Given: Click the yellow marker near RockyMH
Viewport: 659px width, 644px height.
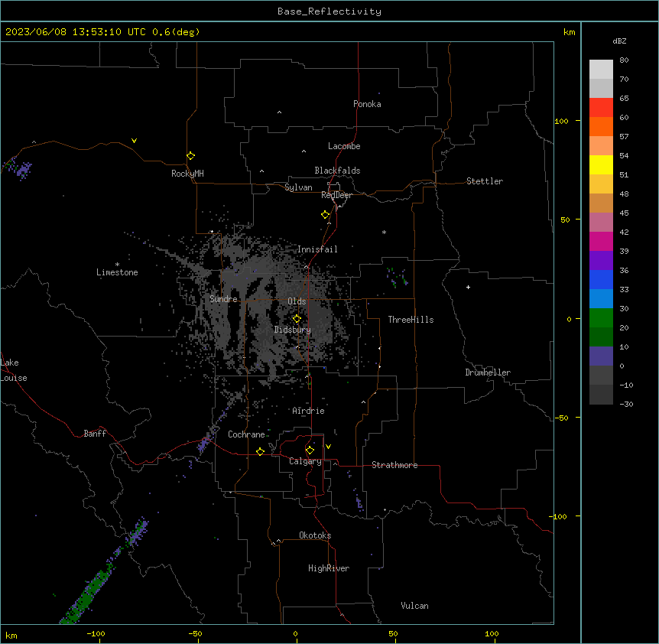Looking at the screenshot, I should pos(191,156).
